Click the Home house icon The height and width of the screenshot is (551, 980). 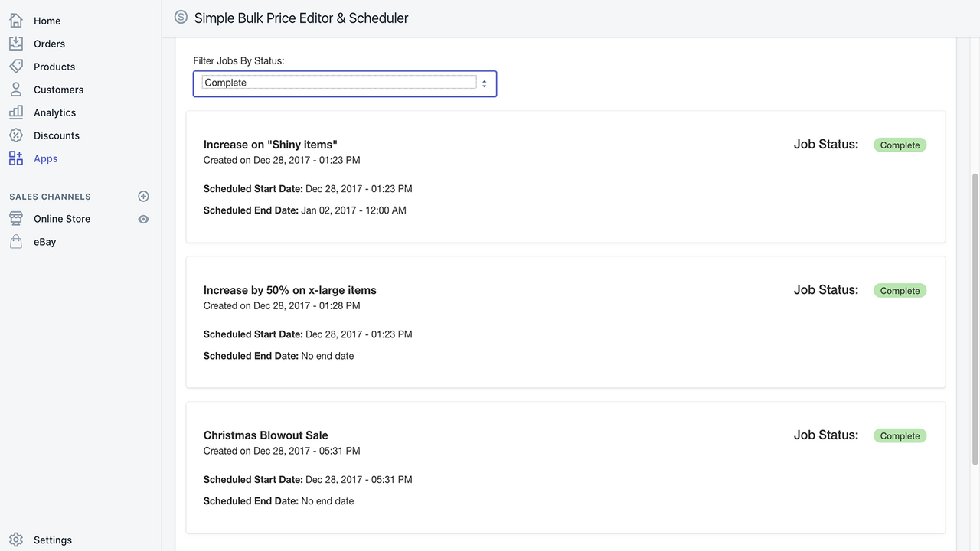pos(16,21)
